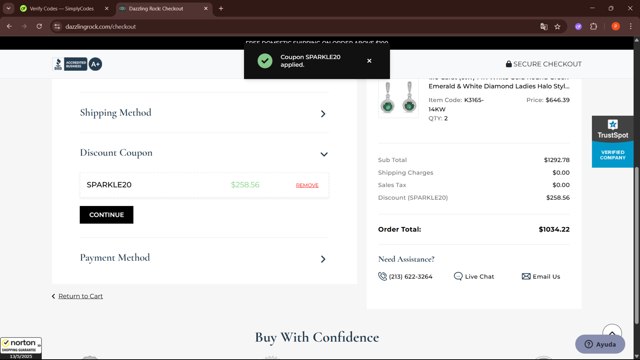Click the Sub Total value $1292.78
Viewport: 640px width, 360px height.
click(x=556, y=160)
